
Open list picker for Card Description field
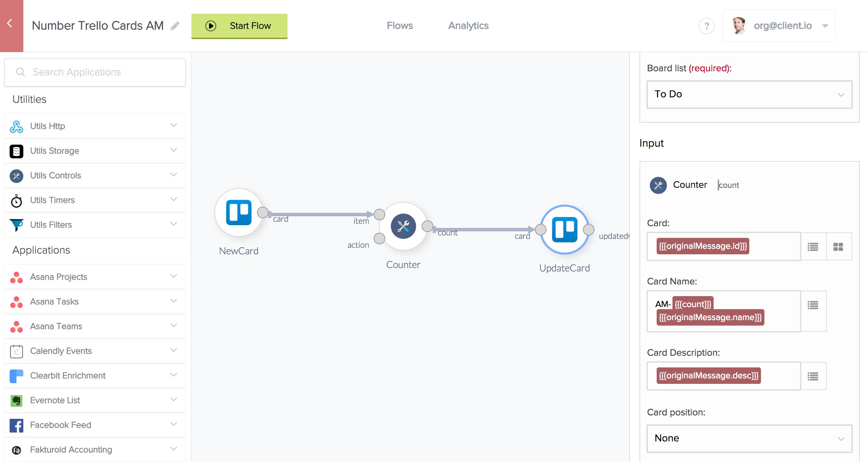point(813,376)
